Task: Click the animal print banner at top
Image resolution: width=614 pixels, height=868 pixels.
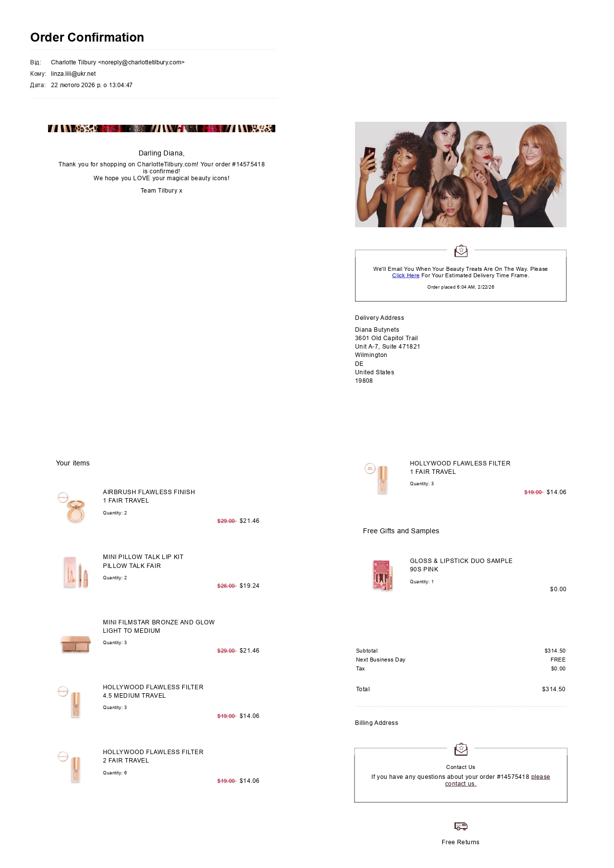Action: pyautogui.click(x=161, y=128)
